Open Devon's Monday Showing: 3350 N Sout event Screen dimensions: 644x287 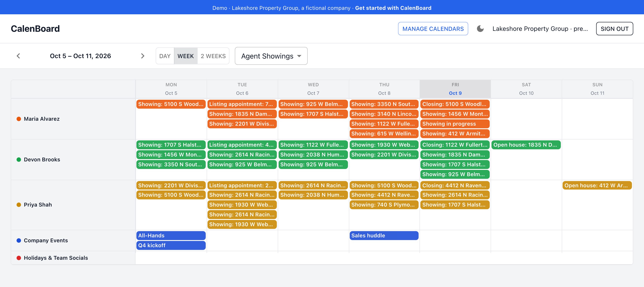coord(171,165)
